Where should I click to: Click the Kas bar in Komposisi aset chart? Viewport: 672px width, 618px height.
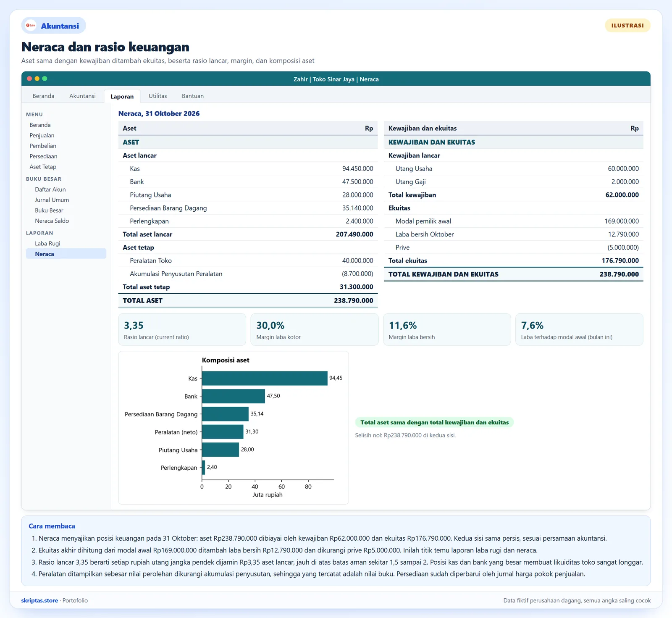coord(265,378)
